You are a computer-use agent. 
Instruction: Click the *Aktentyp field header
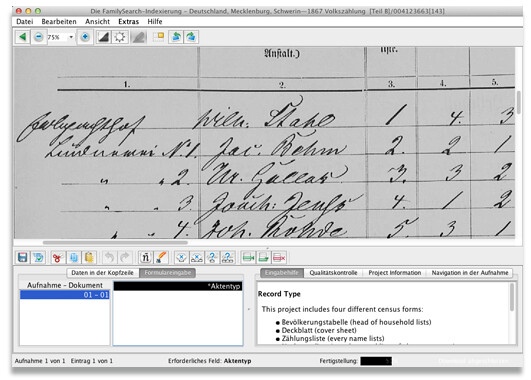178,286
